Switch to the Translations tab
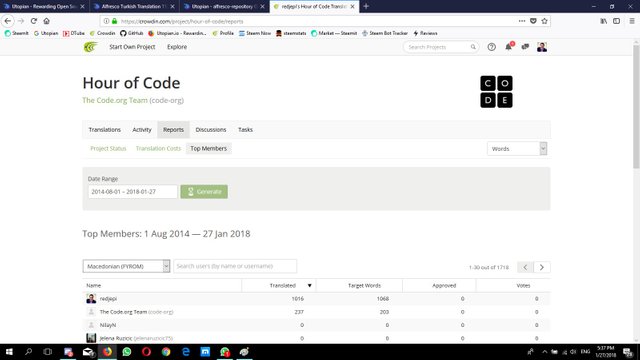This screenshot has height=360, width=640. tap(104, 129)
